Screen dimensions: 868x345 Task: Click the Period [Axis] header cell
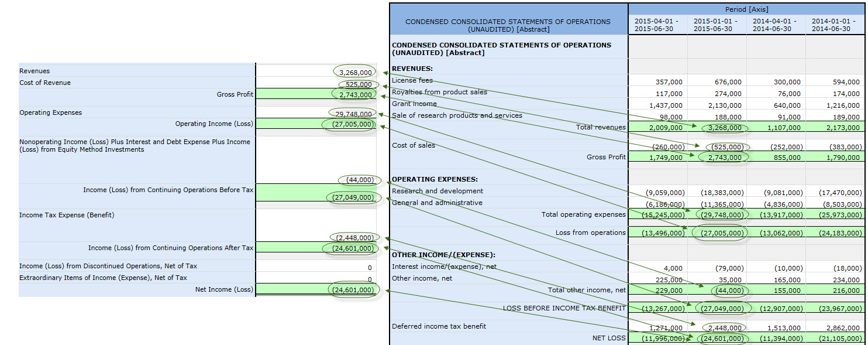(746, 9)
